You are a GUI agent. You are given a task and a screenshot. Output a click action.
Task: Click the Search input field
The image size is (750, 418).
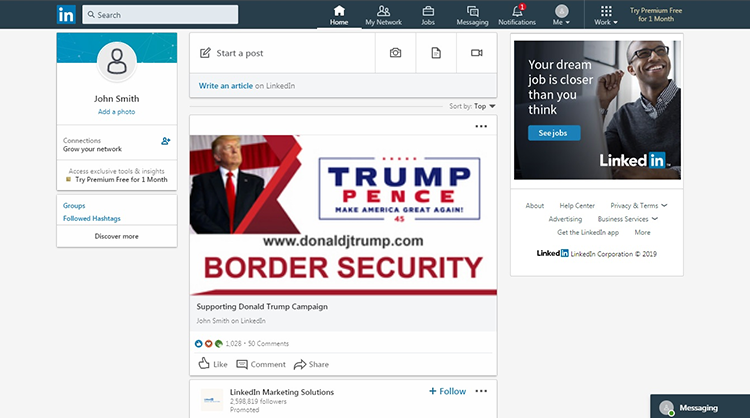(x=160, y=15)
